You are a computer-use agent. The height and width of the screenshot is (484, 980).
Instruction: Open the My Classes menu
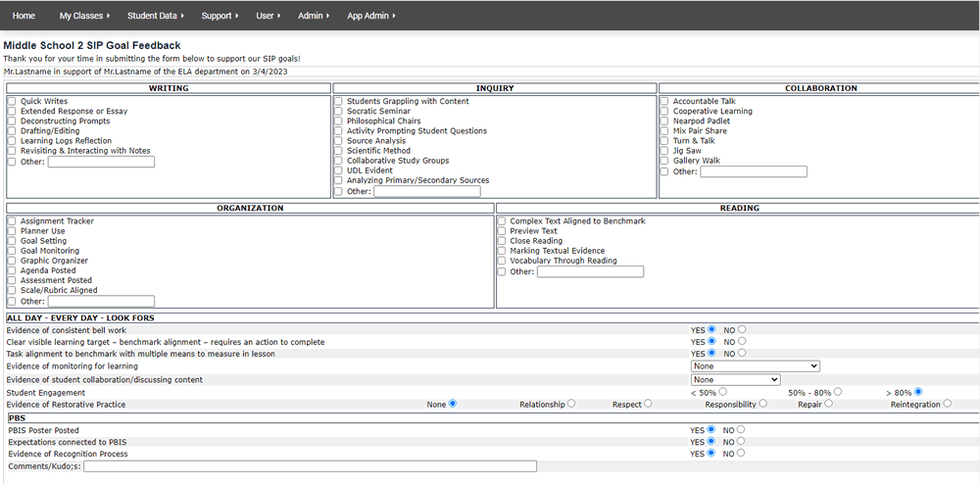tap(83, 16)
